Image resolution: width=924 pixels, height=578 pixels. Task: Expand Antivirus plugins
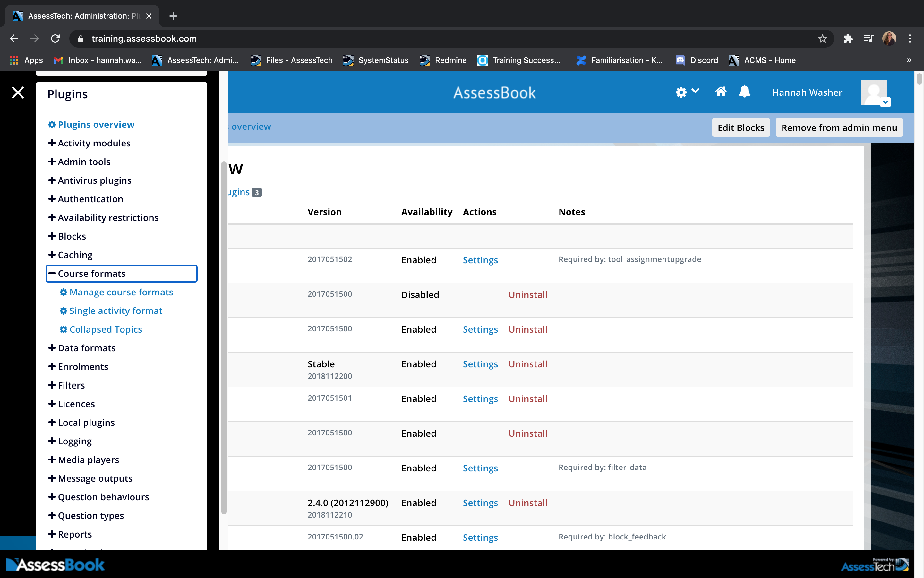point(90,180)
